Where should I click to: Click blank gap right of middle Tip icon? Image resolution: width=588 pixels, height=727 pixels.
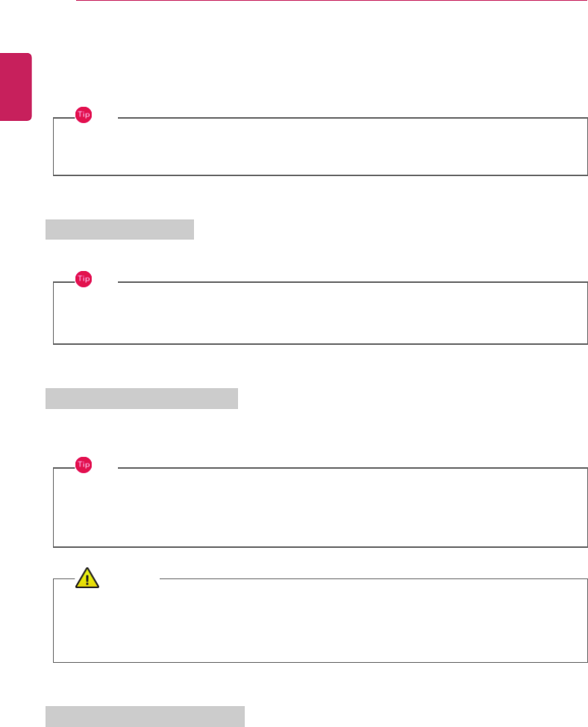pyautogui.click(x=106, y=281)
